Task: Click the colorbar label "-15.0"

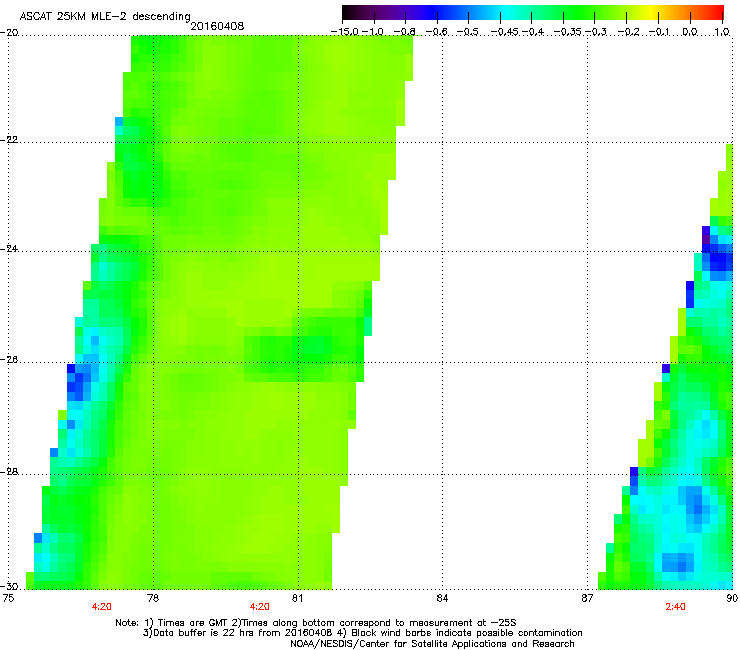Action: click(x=345, y=32)
